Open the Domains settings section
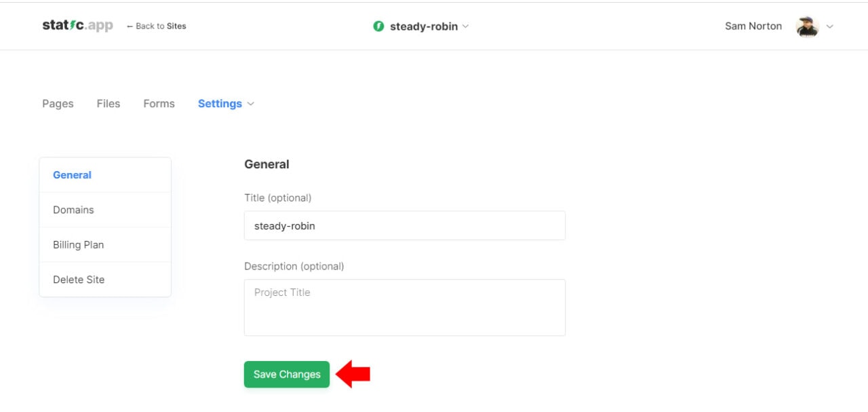Viewport: 868px width, 412px height. (x=73, y=210)
